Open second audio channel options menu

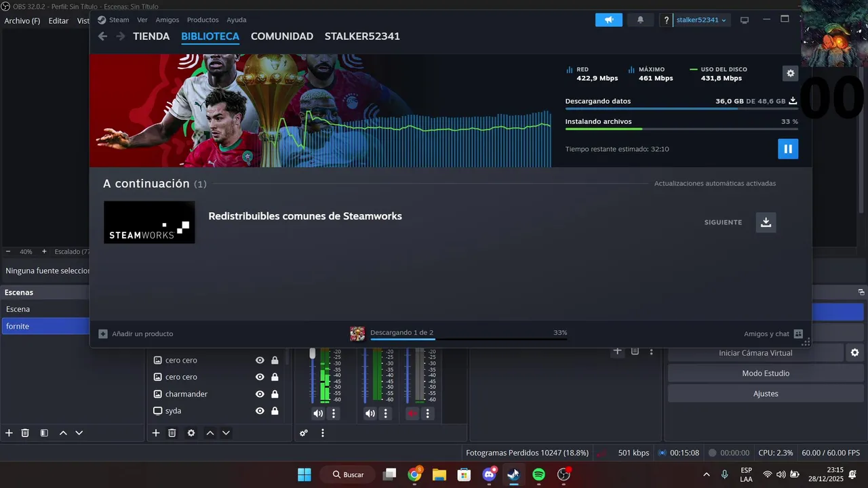386,413
